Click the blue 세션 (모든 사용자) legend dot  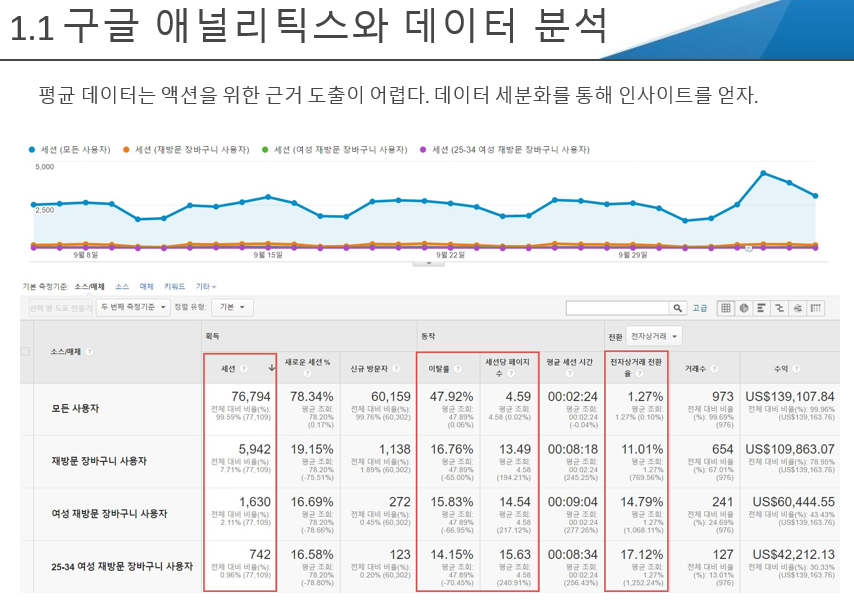point(32,150)
